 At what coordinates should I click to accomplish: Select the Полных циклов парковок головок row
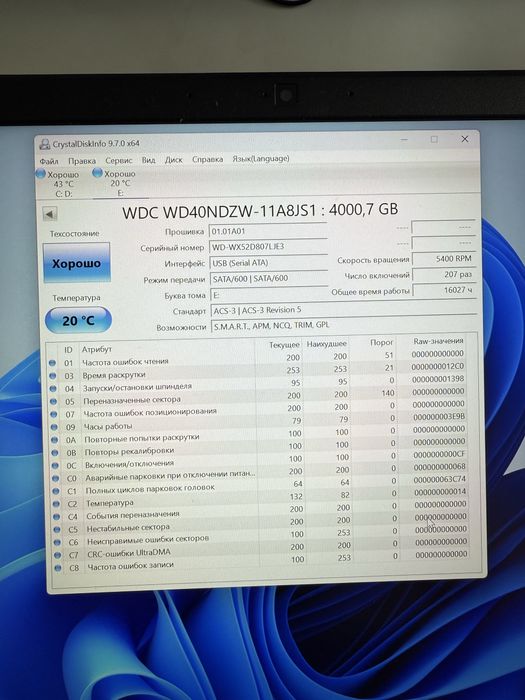260,485
